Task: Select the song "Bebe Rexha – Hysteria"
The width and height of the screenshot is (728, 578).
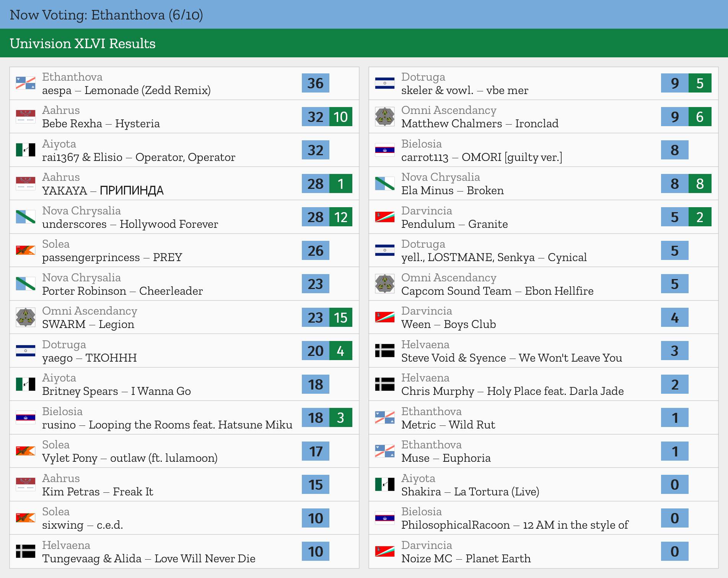Action: coord(101,124)
